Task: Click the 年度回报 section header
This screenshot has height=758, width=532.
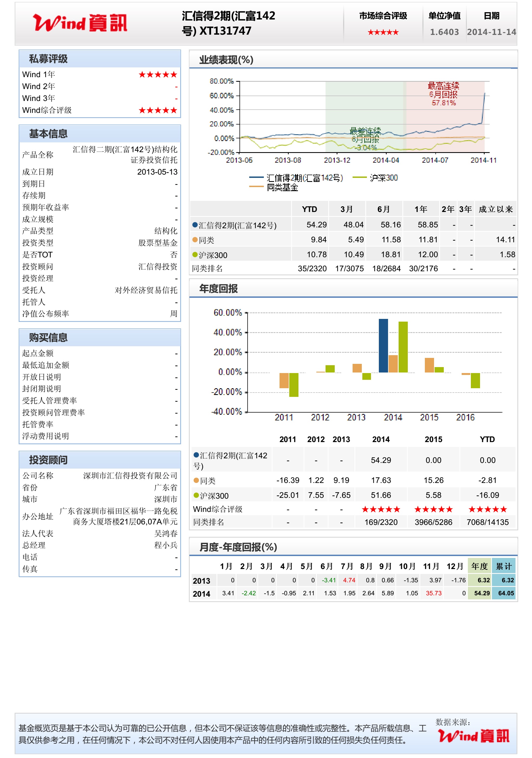Action: coord(353,289)
